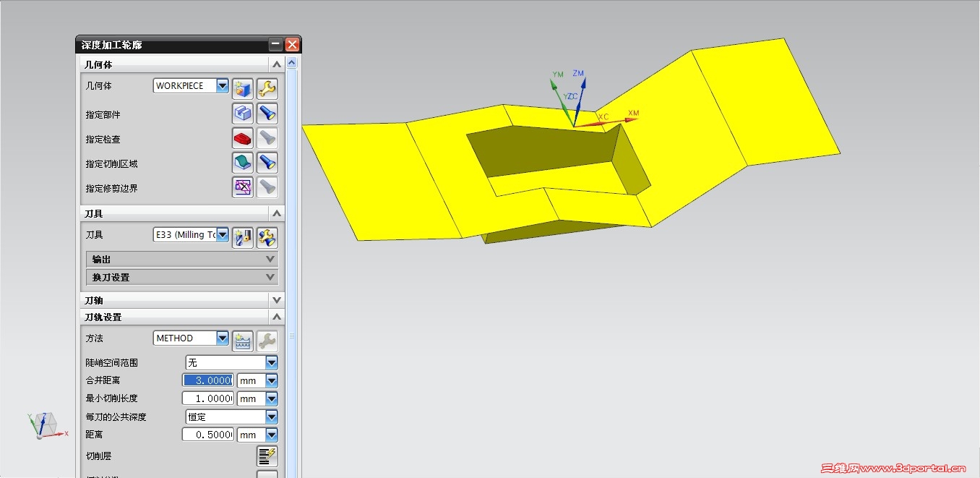The image size is (980, 478).
Task: Click the 指定切削区域 label
Action: click(111, 163)
